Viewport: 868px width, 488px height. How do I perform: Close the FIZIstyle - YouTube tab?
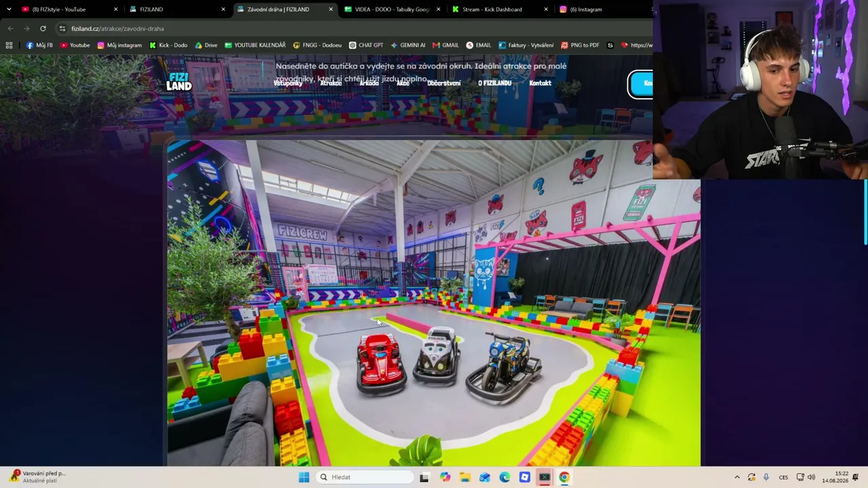point(115,9)
